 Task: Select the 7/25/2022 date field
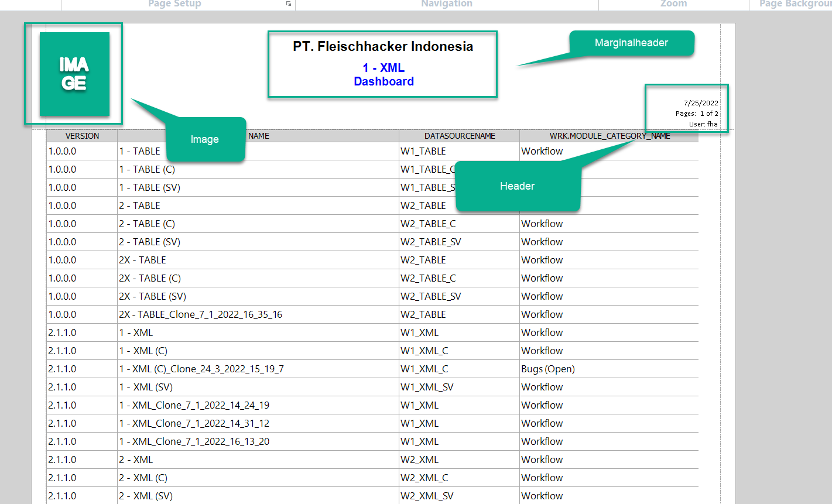[x=700, y=102]
